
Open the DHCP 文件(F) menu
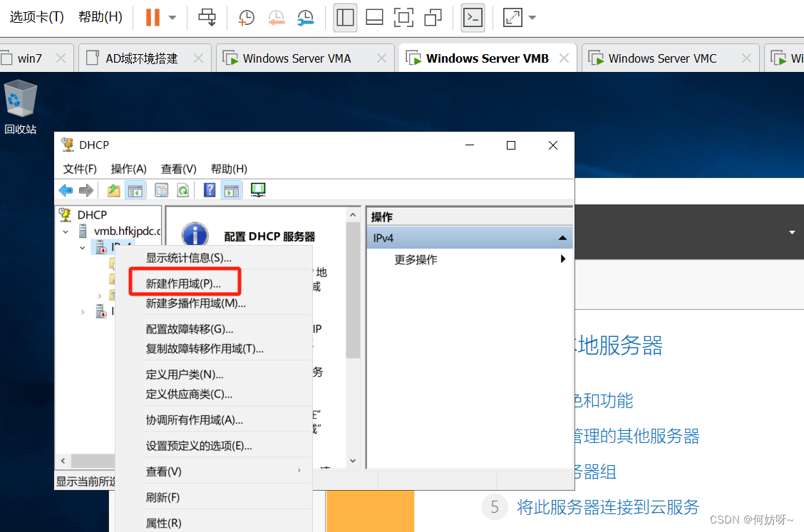80,169
